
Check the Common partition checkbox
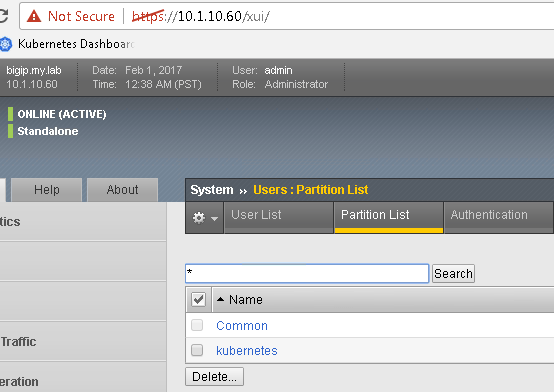[197, 325]
